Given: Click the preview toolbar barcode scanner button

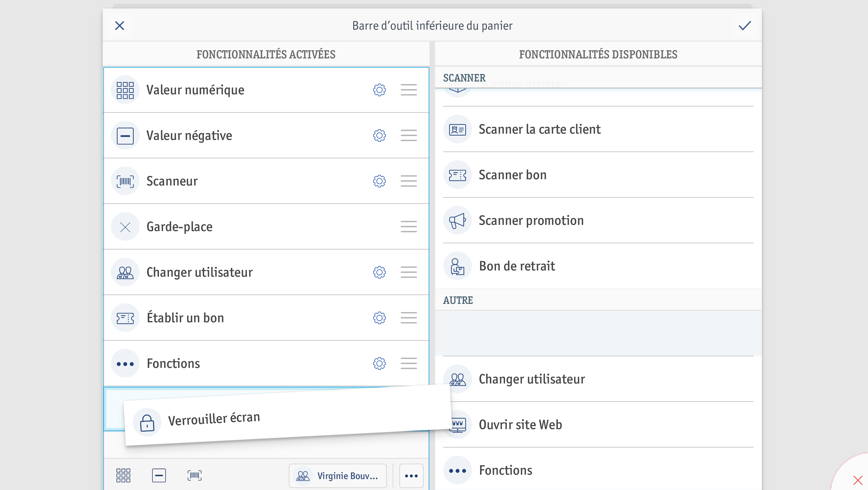Looking at the screenshot, I should point(194,476).
